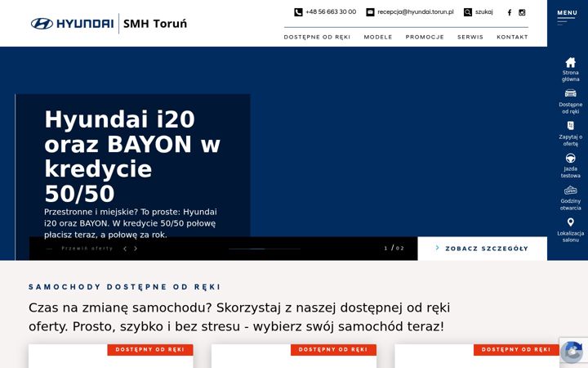Open the KONTAKT menu item
Viewport: 588px width, 368px height.
[x=512, y=37]
